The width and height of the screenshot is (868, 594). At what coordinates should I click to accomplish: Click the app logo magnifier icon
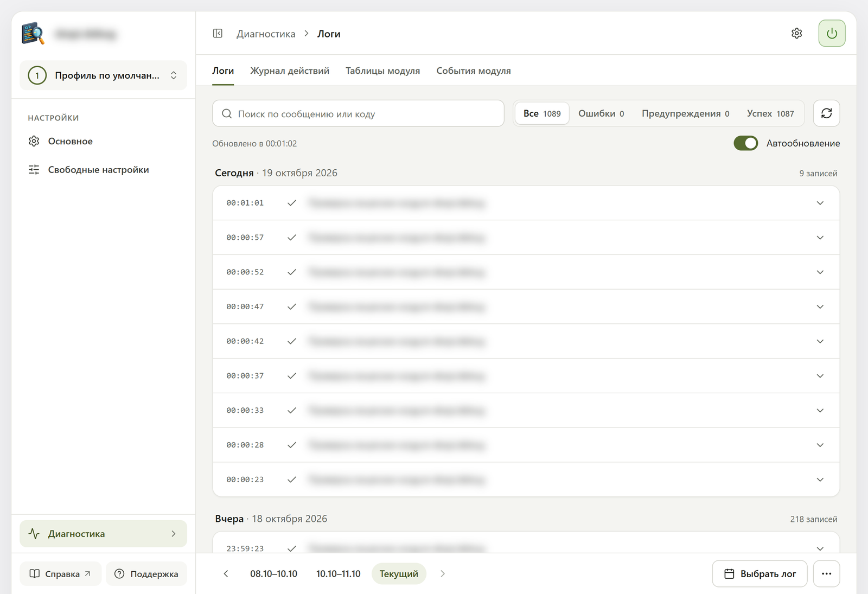pos(33,34)
